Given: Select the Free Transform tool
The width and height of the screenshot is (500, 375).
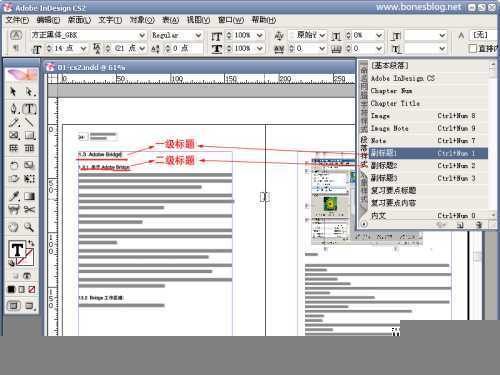Looking at the screenshot, I should tap(29, 179).
